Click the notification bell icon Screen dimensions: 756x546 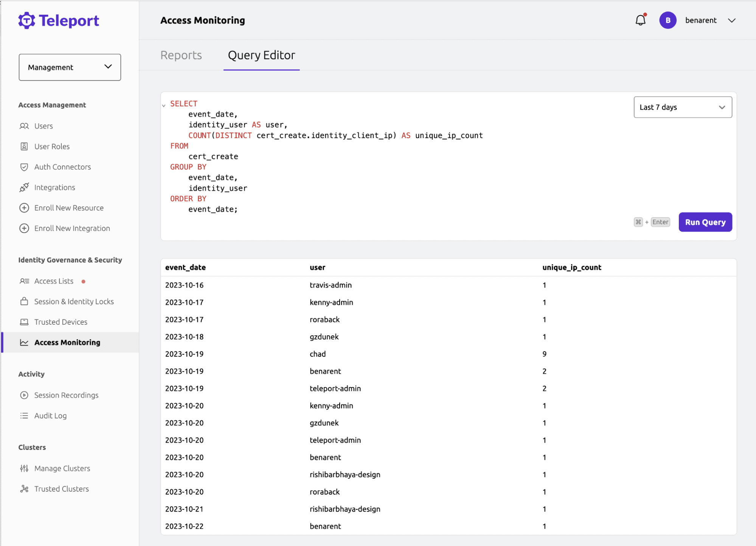click(x=640, y=20)
